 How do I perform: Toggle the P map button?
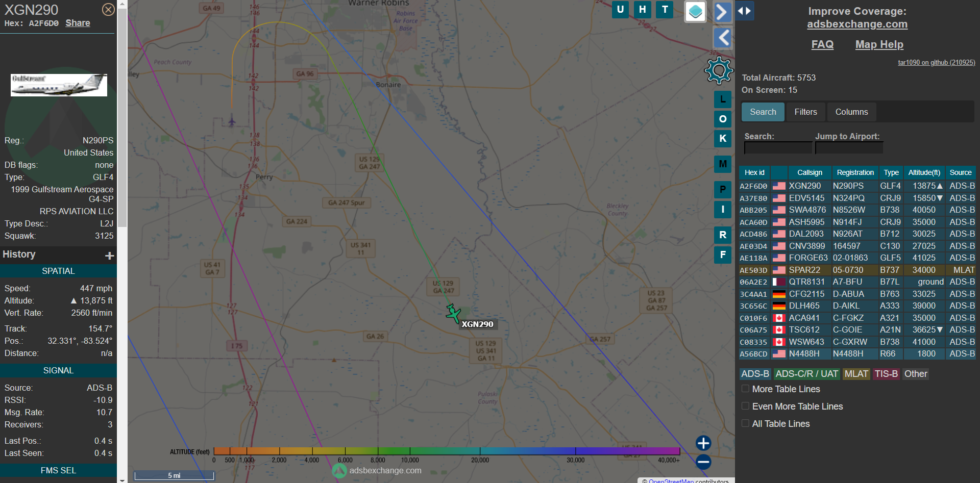click(723, 190)
